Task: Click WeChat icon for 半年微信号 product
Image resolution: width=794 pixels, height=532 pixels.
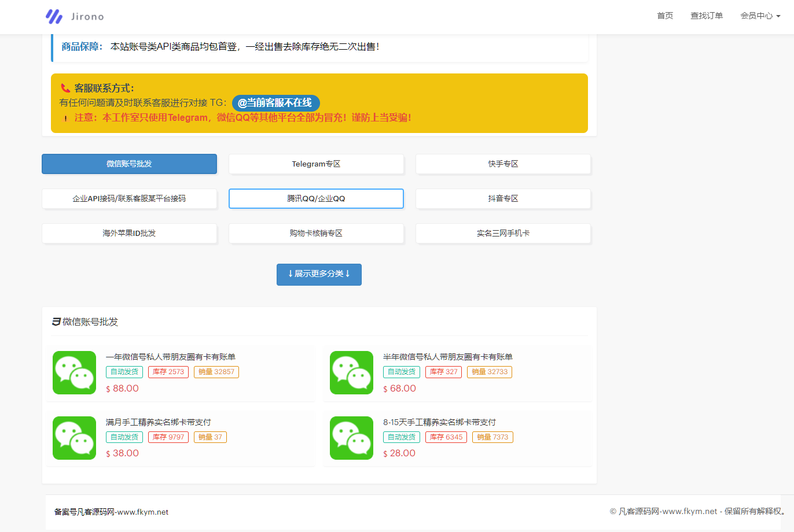Action: coord(351,372)
